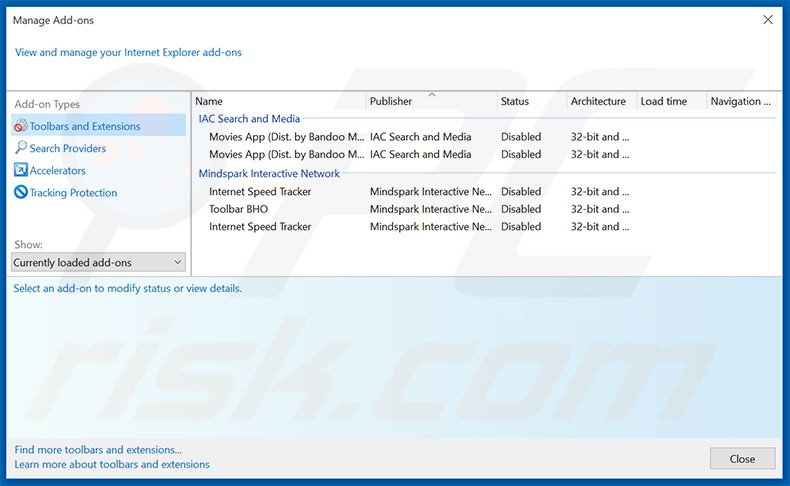This screenshot has width=790, height=486.
Task: Open Learn more about toolbars and extensions
Action: (112, 464)
